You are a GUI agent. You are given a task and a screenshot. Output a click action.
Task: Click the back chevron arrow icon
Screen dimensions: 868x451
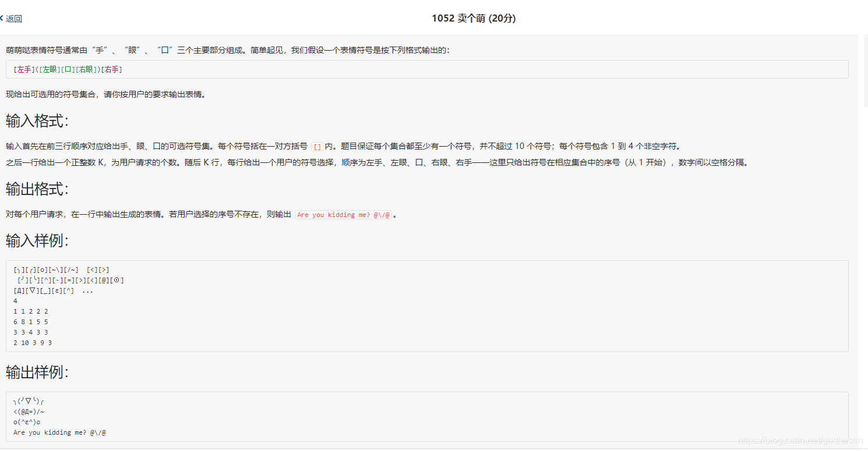[2, 18]
